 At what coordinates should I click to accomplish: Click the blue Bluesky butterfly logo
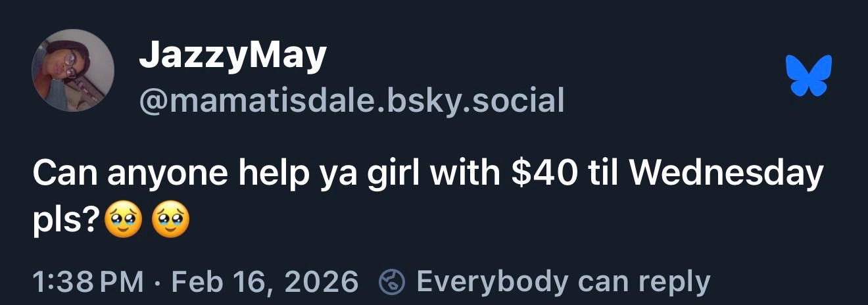[x=809, y=75]
